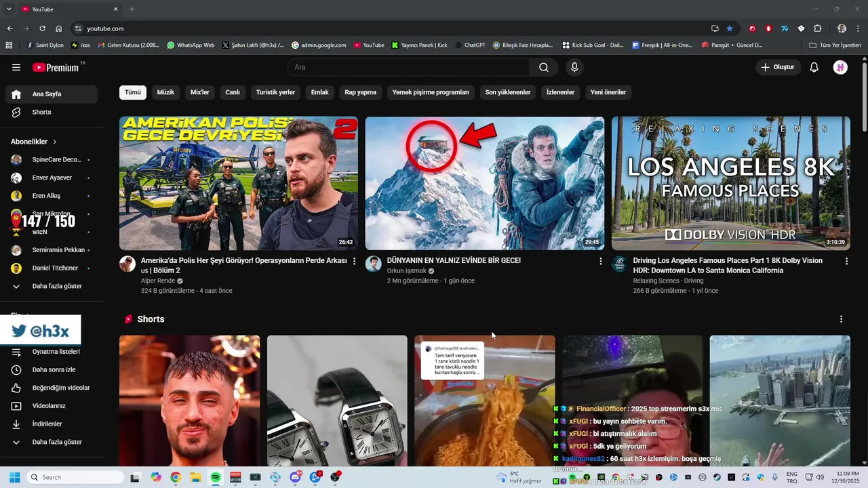Start voice search with the microphone
The height and width of the screenshot is (488, 868).
point(574,67)
